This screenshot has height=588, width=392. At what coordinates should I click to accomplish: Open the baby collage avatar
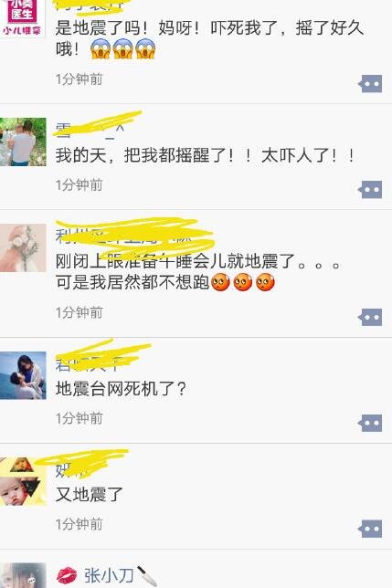click(x=23, y=481)
